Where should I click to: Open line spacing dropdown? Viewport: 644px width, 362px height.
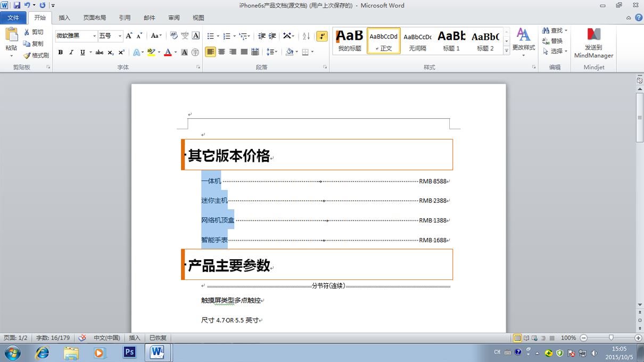click(x=272, y=52)
